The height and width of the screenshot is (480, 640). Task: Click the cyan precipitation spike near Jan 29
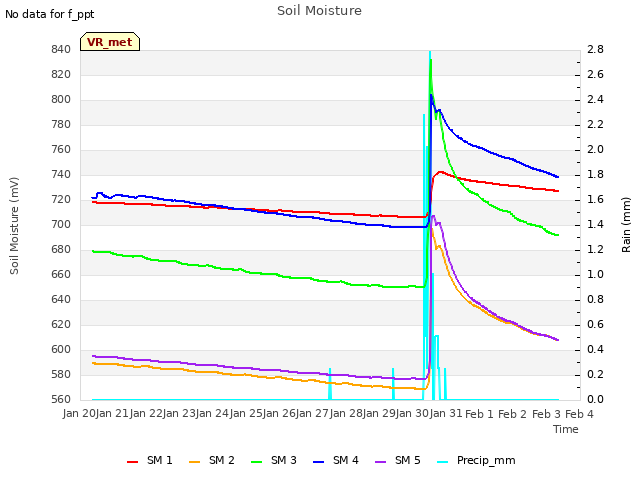coord(393,384)
